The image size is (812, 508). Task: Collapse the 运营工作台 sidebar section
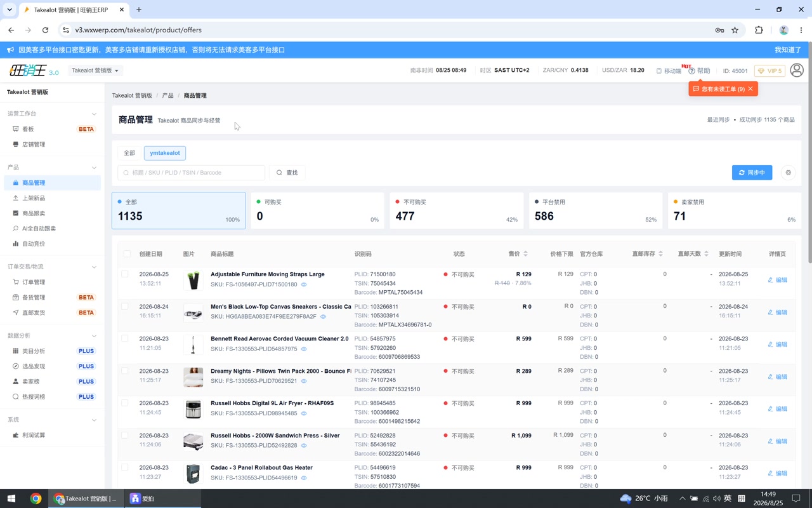tap(94, 114)
